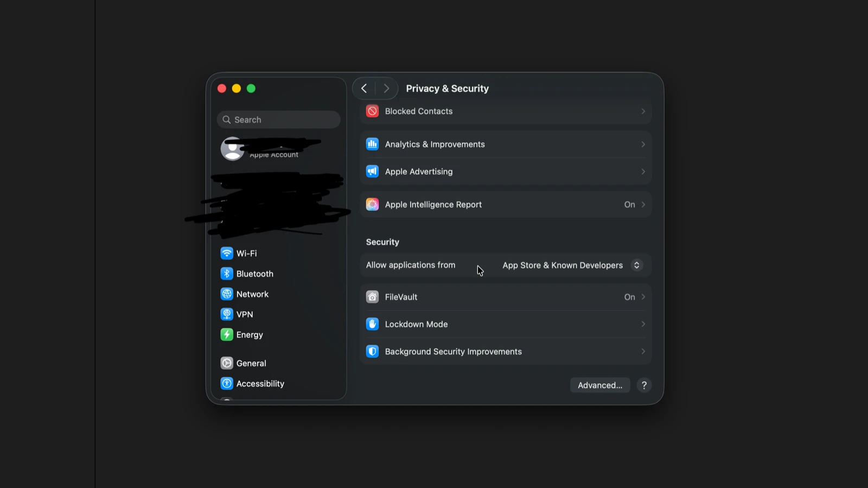Select VPN label in the sidebar
Screen dimensions: 868x488
(245, 315)
